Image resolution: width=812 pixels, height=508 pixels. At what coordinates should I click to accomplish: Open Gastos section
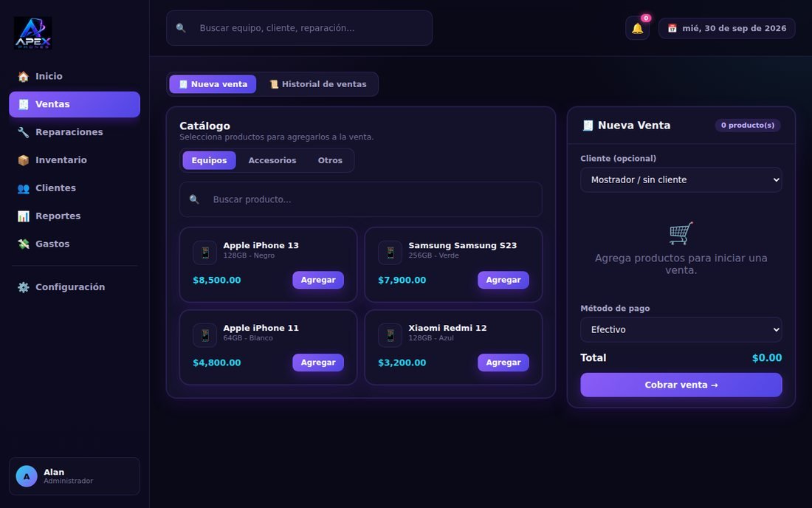point(75,244)
